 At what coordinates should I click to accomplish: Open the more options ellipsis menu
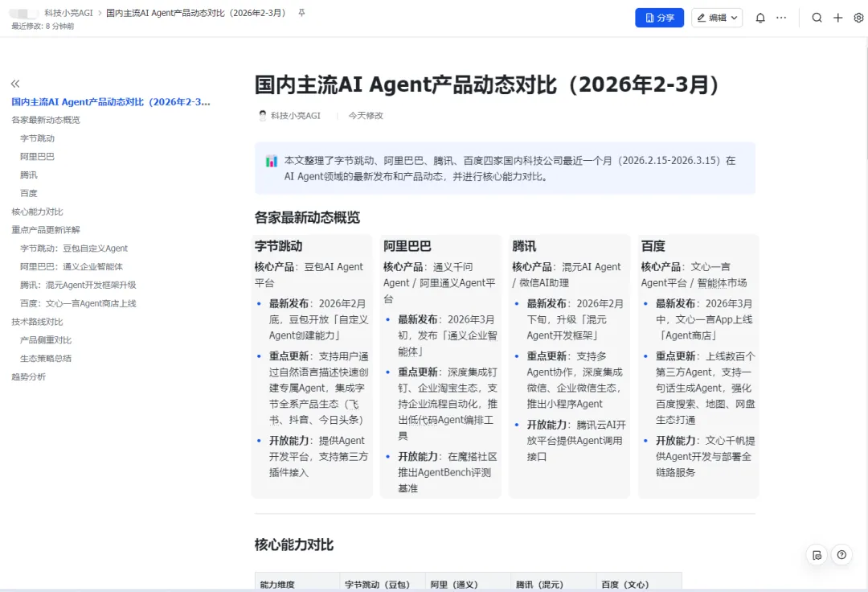pyautogui.click(x=781, y=18)
